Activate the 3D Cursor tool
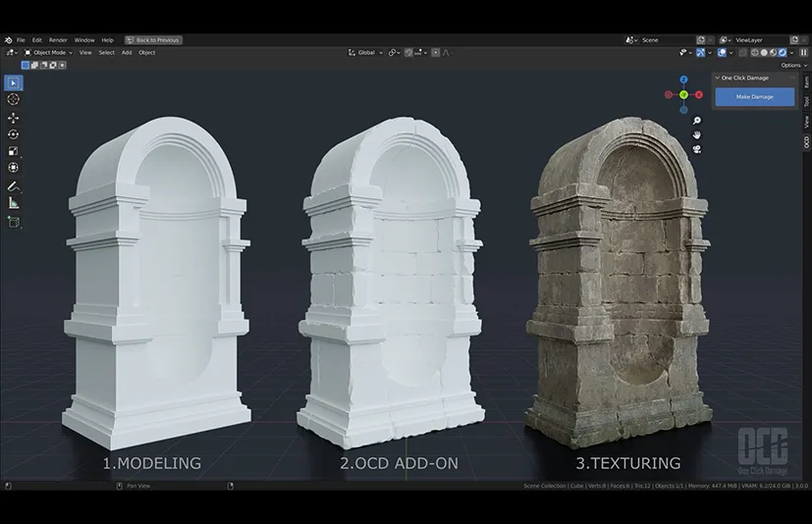 pos(14,99)
